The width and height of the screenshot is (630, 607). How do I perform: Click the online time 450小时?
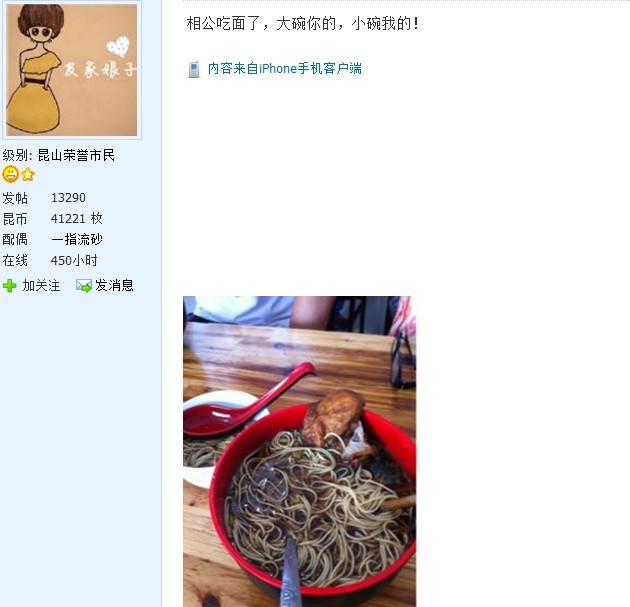pyautogui.click(x=74, y=260)
